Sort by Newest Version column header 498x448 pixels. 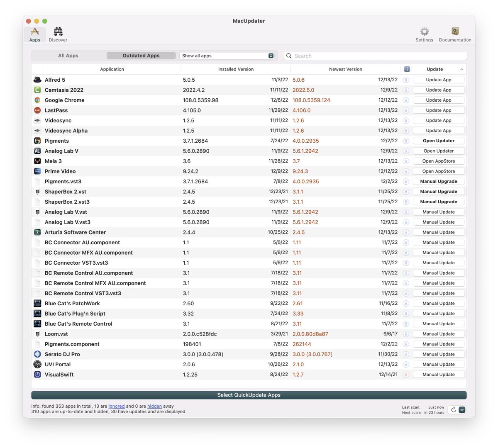click(345, 69)
